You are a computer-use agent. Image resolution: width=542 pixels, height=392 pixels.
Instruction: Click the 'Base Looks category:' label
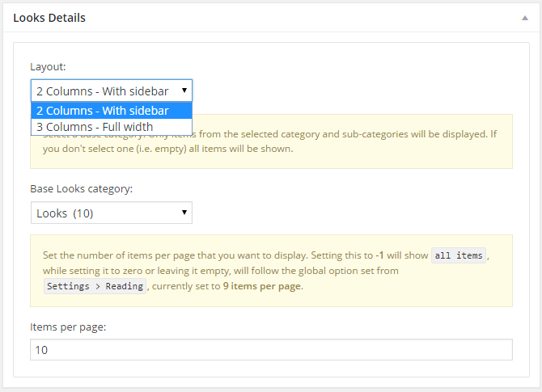81,189
